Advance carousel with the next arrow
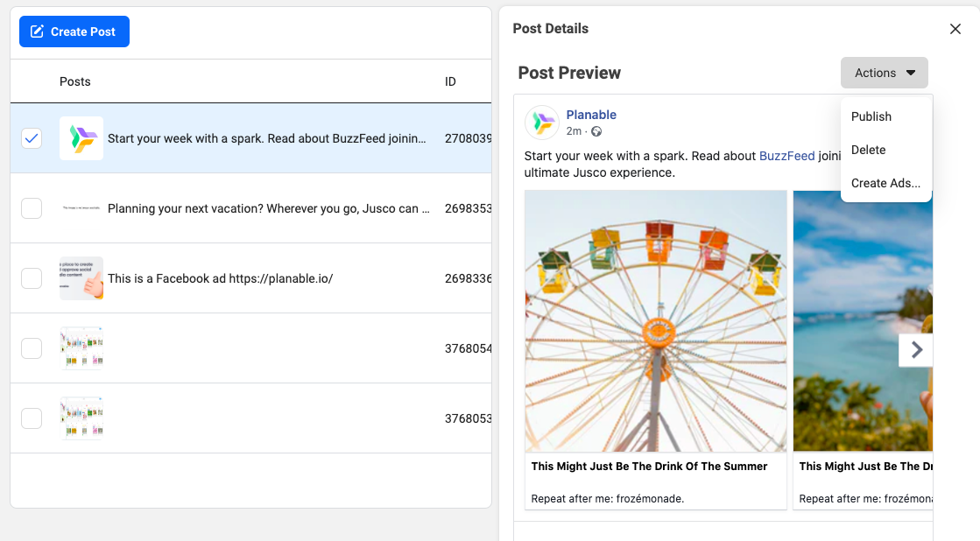 click(916, 350)
